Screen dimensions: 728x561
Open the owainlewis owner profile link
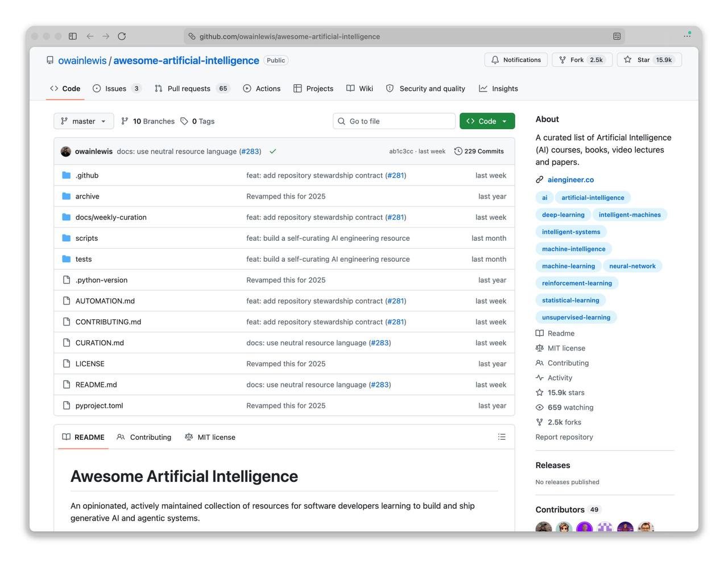point(82,60)
